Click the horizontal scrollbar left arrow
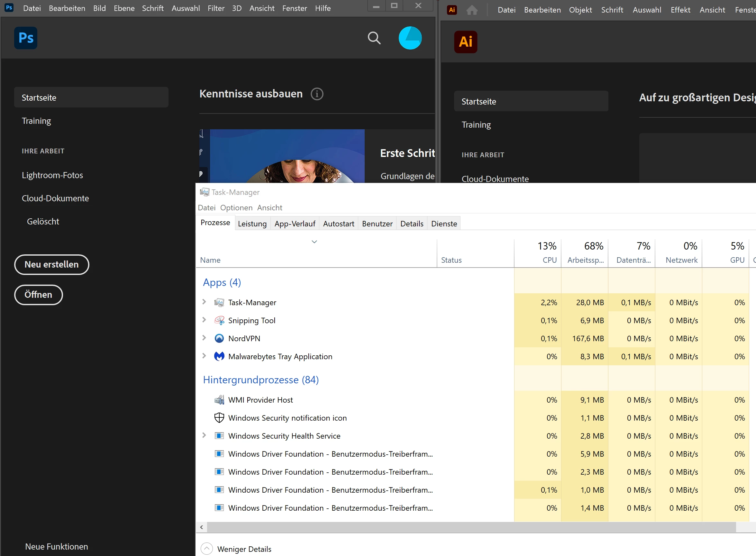 202,527
